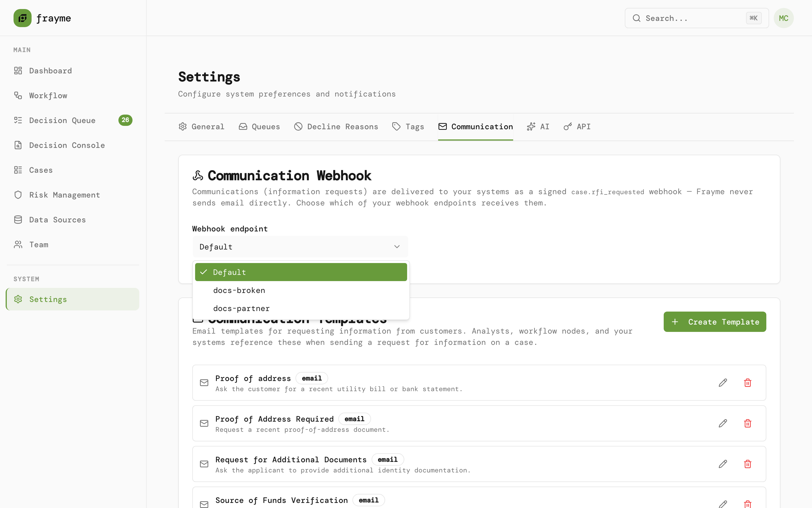Open the API tab

pyautogui.click(x=577, y=127)
